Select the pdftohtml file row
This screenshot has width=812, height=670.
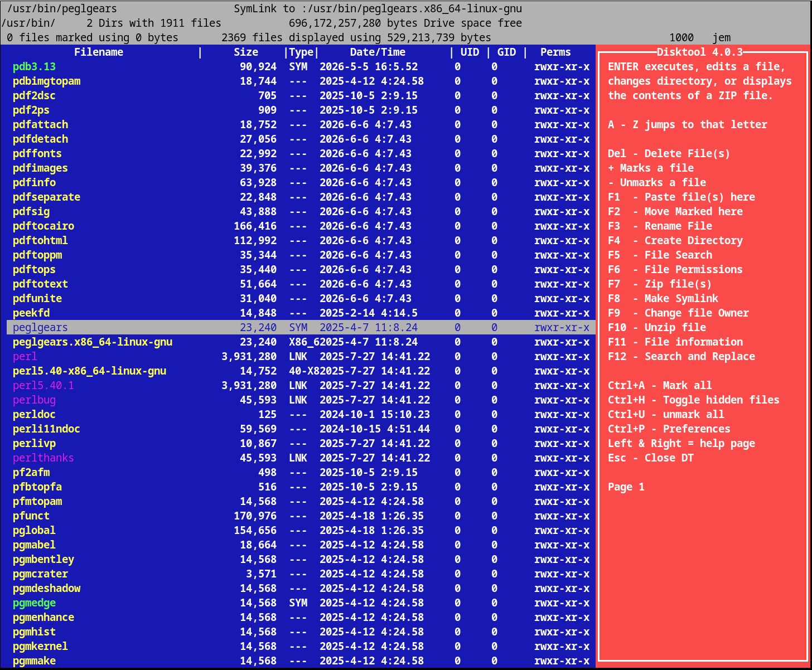coord(301,241)
